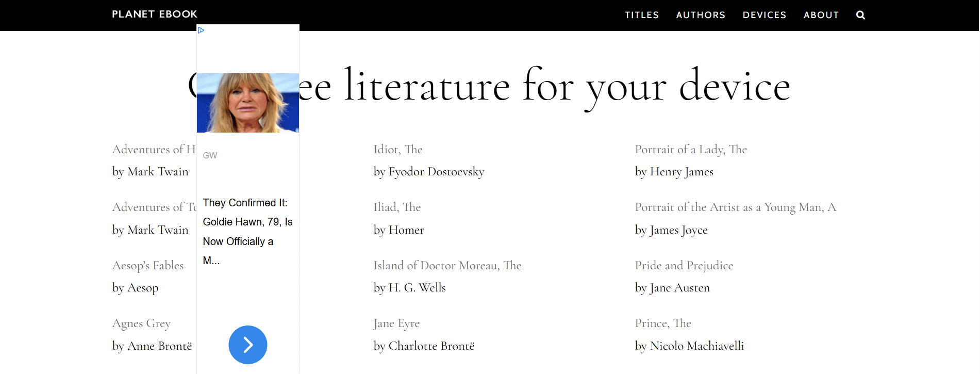Open Island of Doctor Moreau link
Viewport: 980px width, 374px height.
(x=447, y=266)
